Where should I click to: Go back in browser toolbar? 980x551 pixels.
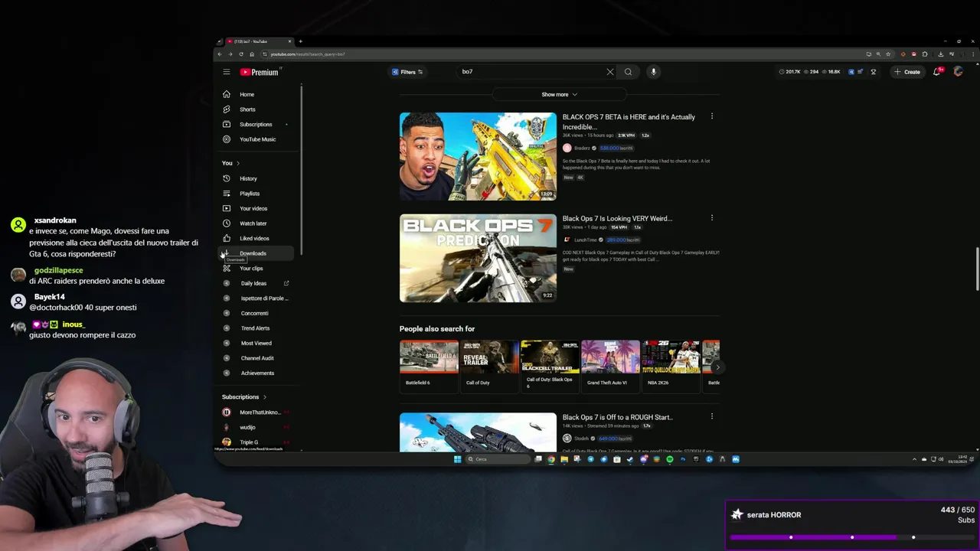click(220, 54)
